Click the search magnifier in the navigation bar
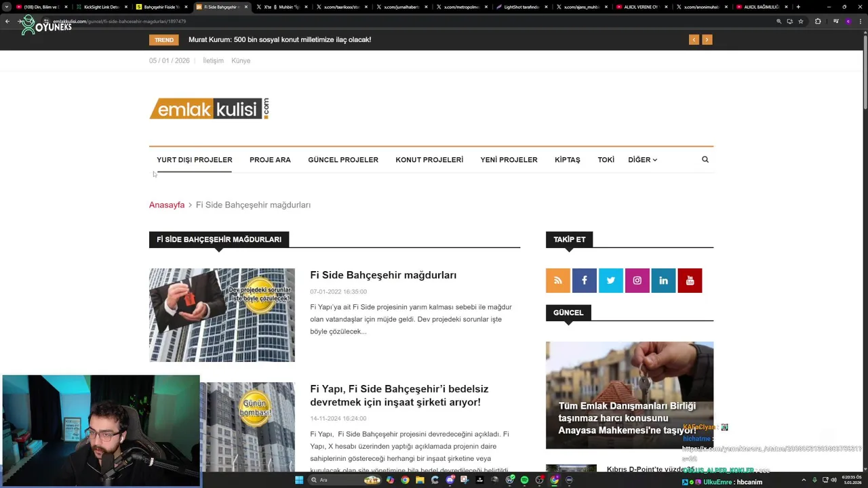Image resolution: width=868 pixels, height=488 pixels. [705, 160]
